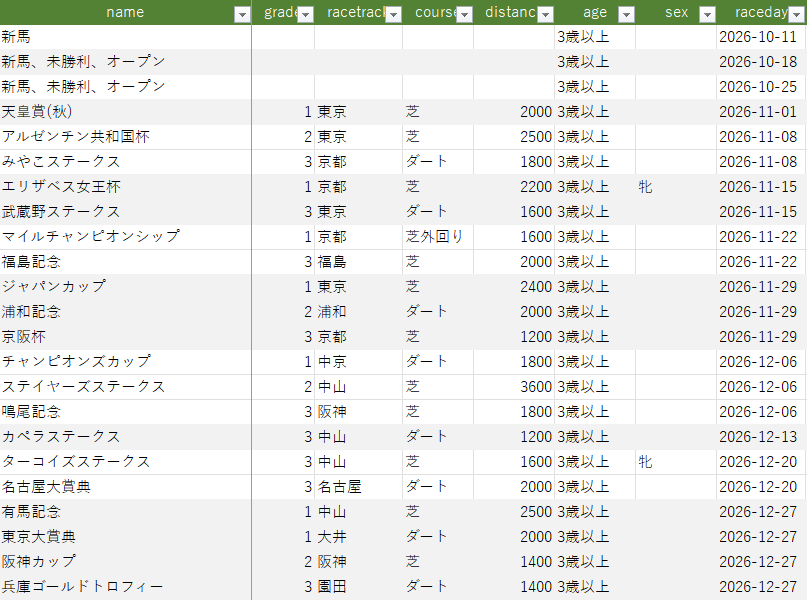The width and height of the screenshot is (807, 600).
Task: Select the cell カペラステークス
Action: [x=126, y=437]
